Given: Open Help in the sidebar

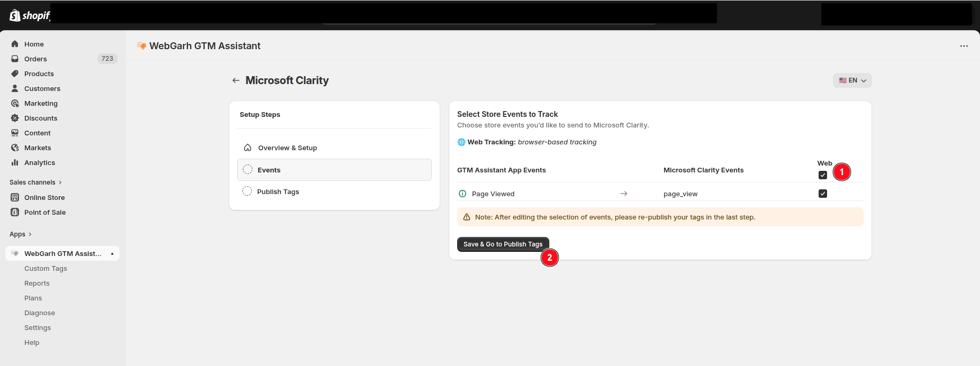Looking at the screenshot, I should click(32, 343).
